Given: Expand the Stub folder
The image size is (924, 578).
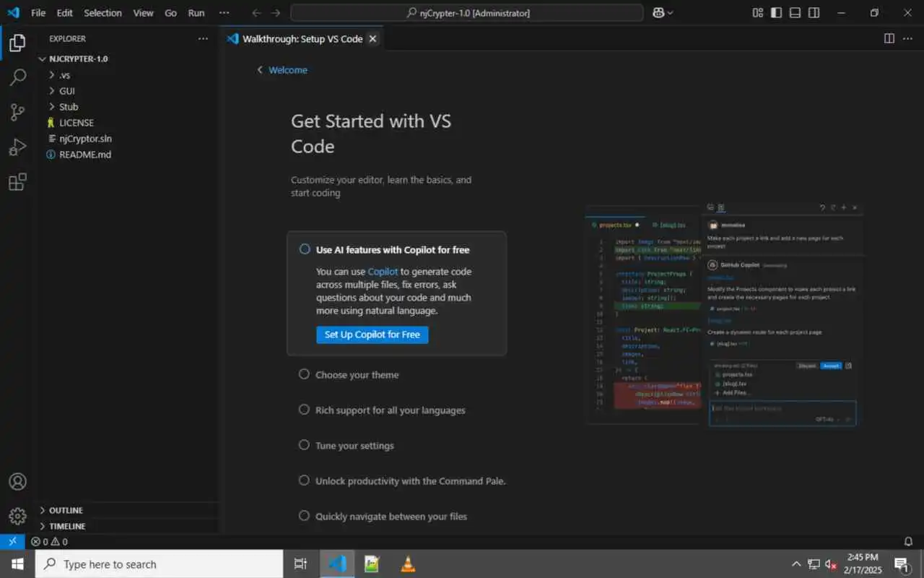Looking at the screenshot, I should pos(129,107).
